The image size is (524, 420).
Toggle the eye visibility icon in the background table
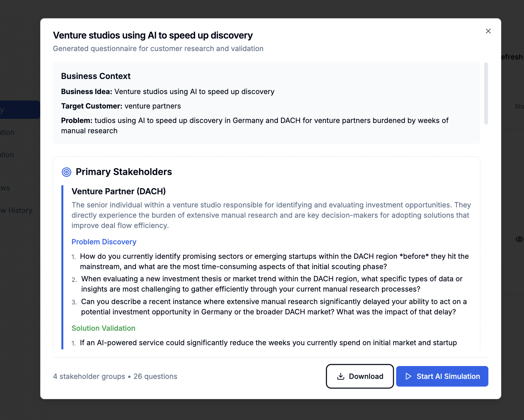pyautogui.click(x=519, y=239)
